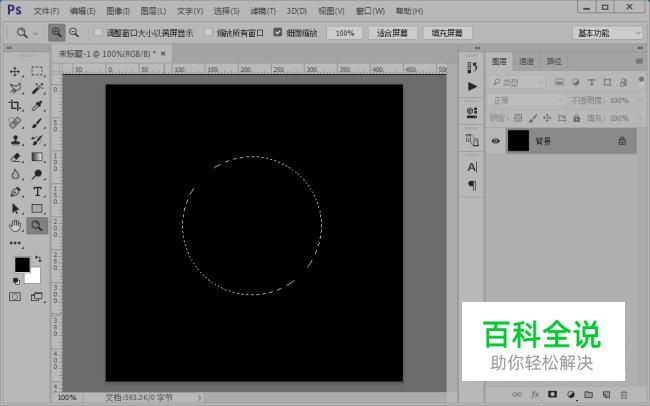
Task: Select the Zoom tool in the toolbox
Action: coord(37,226)
